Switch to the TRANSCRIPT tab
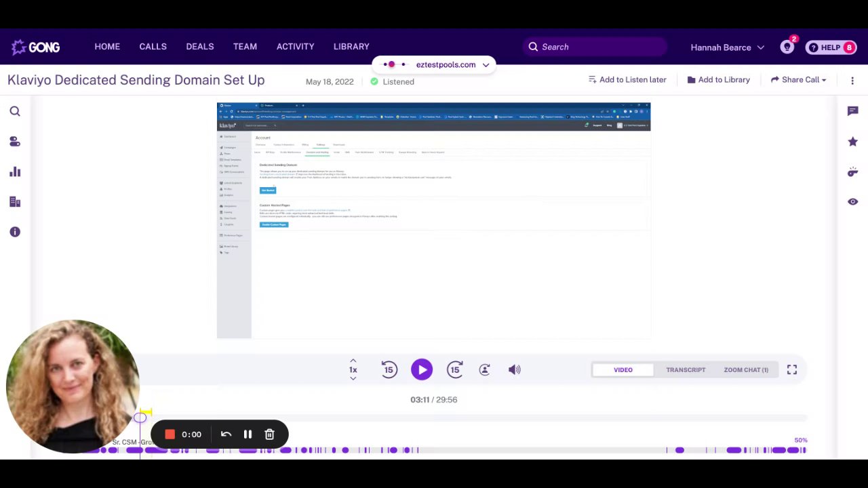Viewport: 868px width, 488px height. (686, 370)
